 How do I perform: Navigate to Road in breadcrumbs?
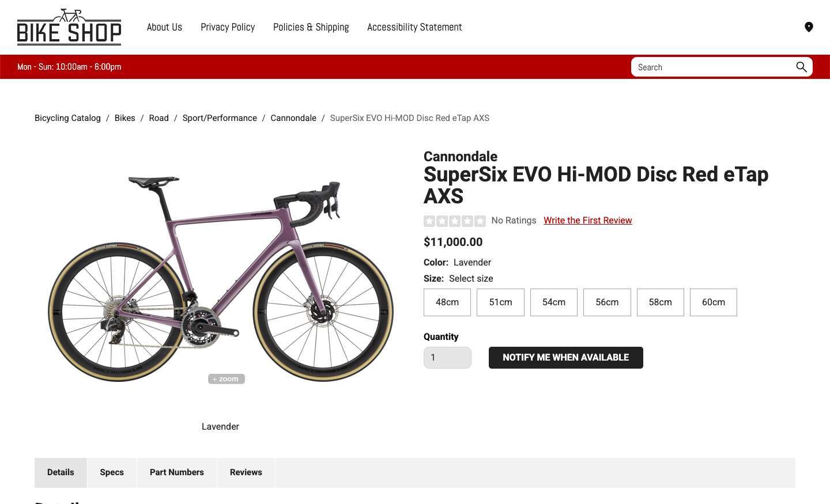tap(159, 118)
